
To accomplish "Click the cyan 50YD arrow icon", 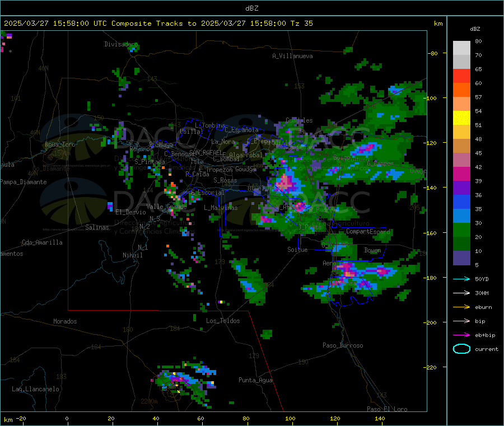I will [461, 279].
